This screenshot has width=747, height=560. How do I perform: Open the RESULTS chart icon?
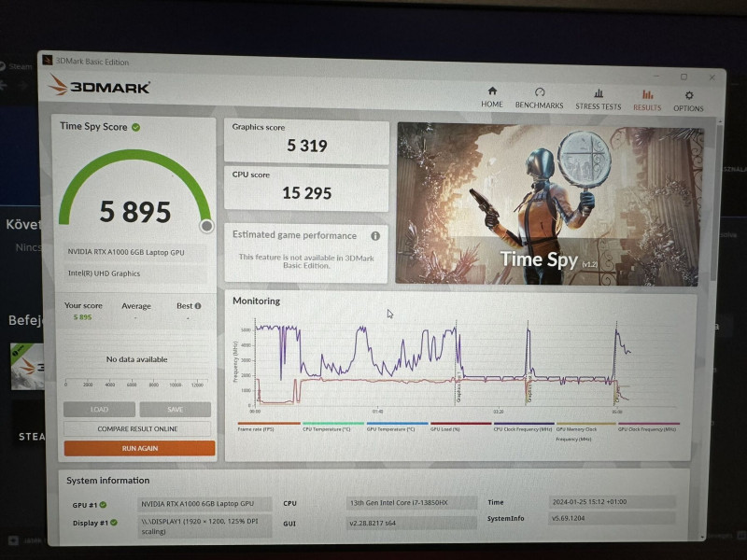click(647, 94)
